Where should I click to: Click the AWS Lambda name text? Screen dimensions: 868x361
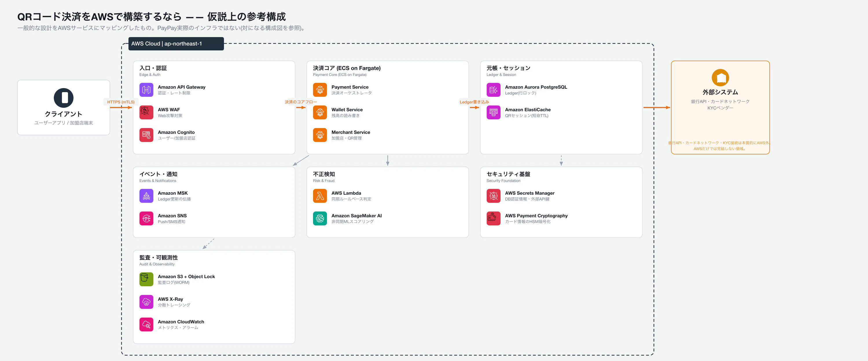346,193
